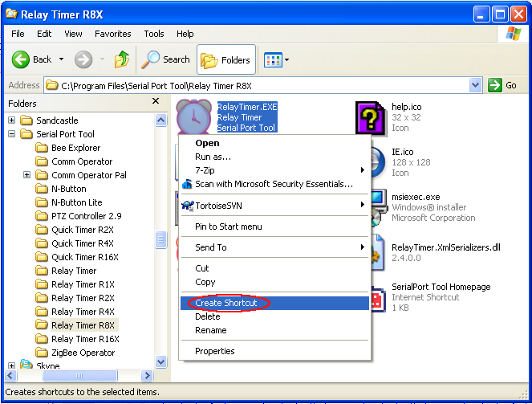Choose Copy from context menu
532x404 pixels.
click(274, 282)
